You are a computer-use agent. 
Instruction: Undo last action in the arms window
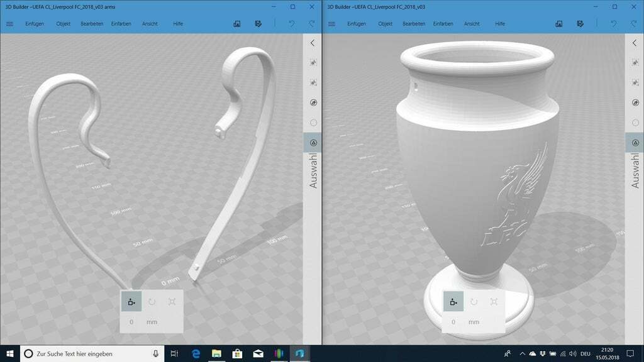[x=291, y=24]
